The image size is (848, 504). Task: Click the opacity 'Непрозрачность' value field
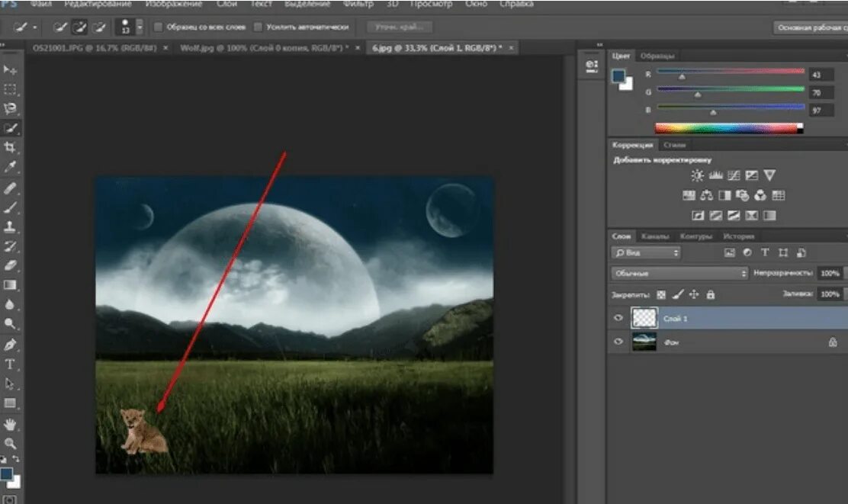click(830, 273)
